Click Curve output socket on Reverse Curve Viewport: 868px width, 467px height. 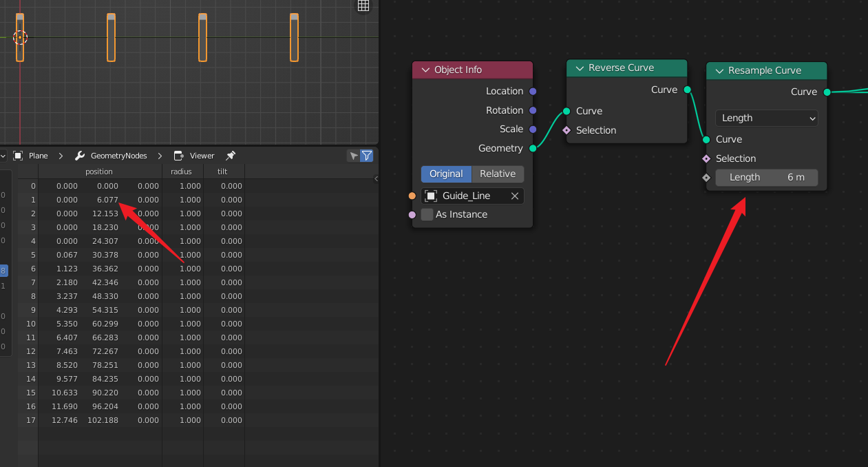tap(687, 90)
